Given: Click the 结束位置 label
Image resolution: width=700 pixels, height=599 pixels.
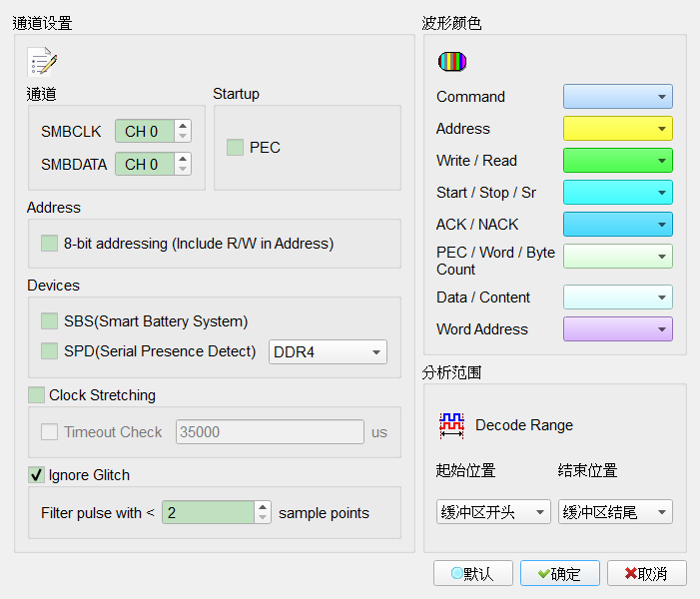Looking at the screenshot, I should 587,470.
